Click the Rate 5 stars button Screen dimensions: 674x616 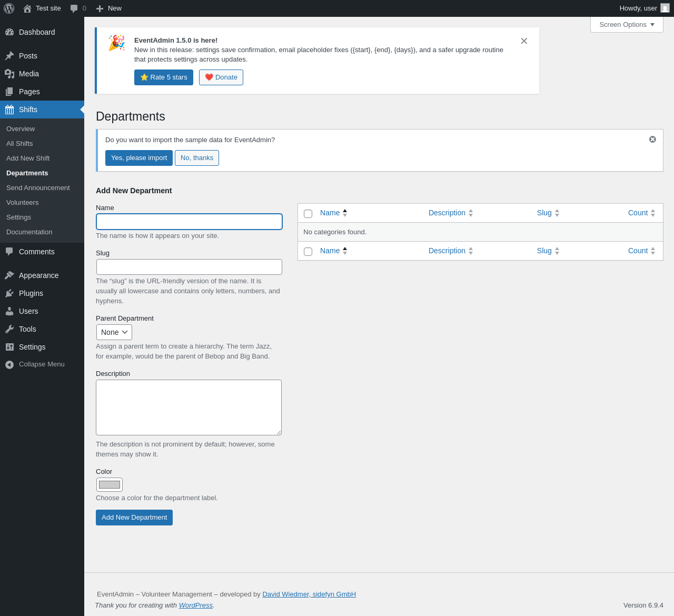pos(164,77)
